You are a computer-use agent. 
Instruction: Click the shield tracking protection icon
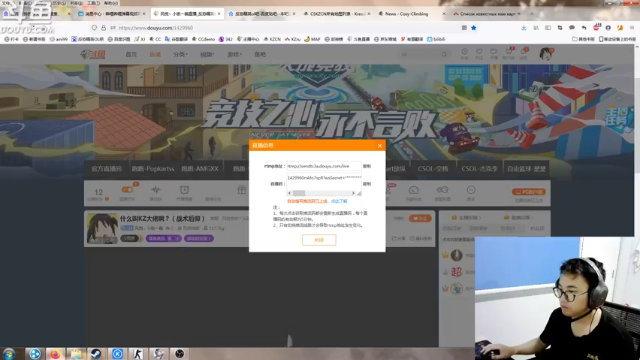pyautogui.click(x=94, y=28)
